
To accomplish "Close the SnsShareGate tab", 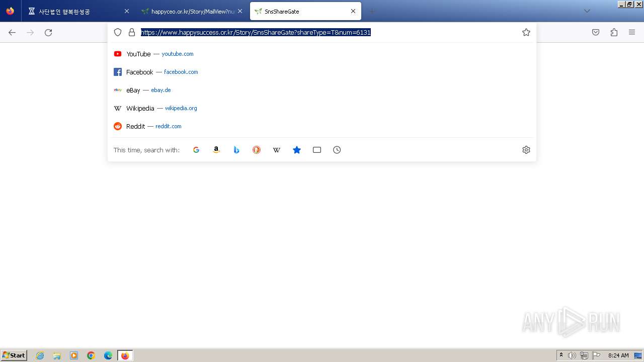I will click(x=353, y=11).
